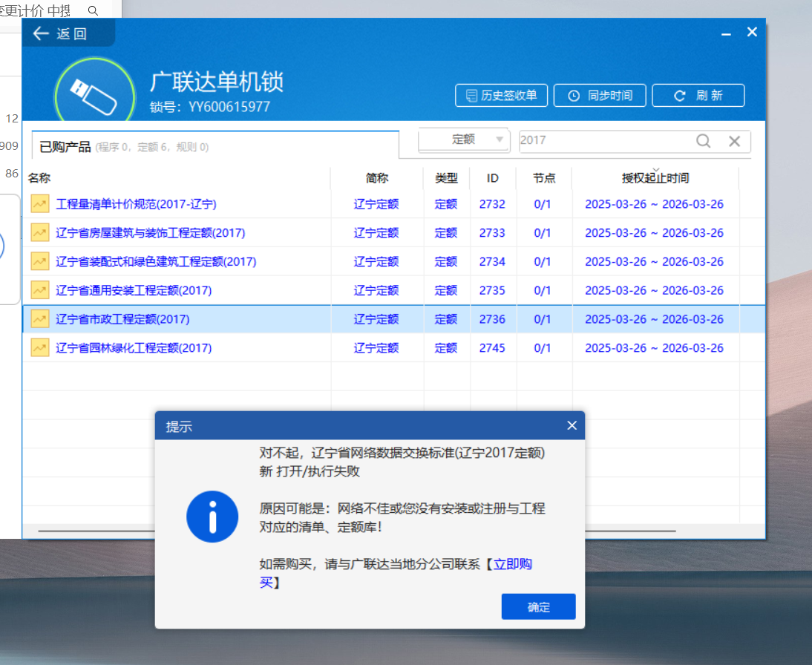This screenshot has height=665, width=812.
Task: Click the info icon in the 提示 dialog
Action: (x=212, y=517)
